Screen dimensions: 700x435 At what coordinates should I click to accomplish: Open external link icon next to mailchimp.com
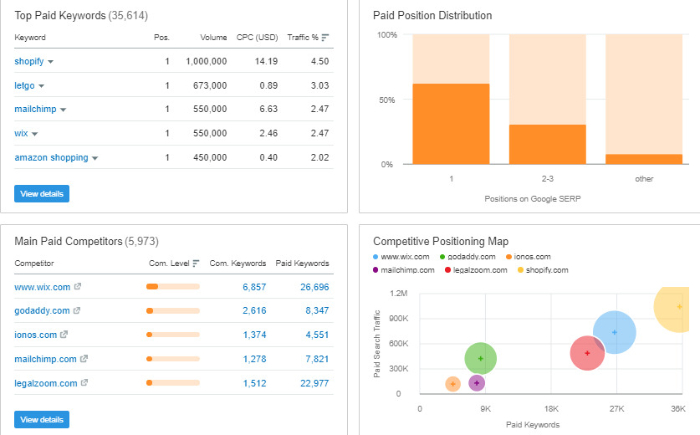(x=84, y=358)
